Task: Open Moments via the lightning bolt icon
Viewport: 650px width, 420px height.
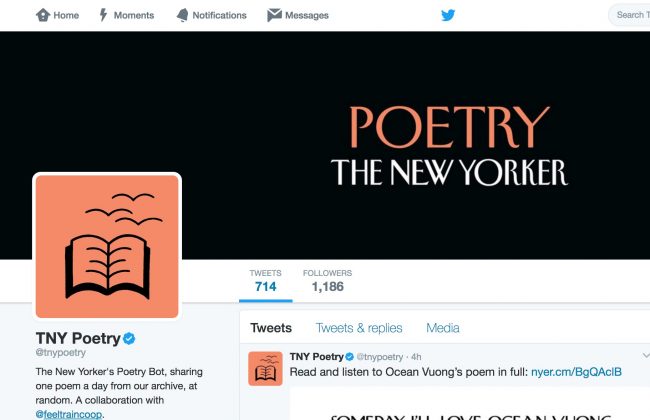Action: [x=103, y=15]
